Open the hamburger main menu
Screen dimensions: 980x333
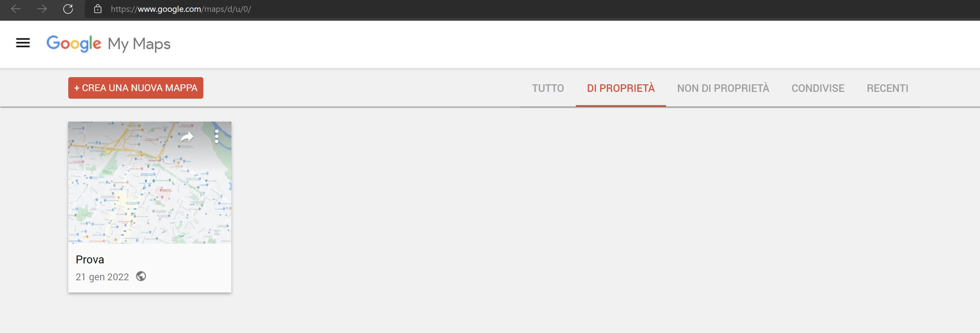[x=23, y=43]
